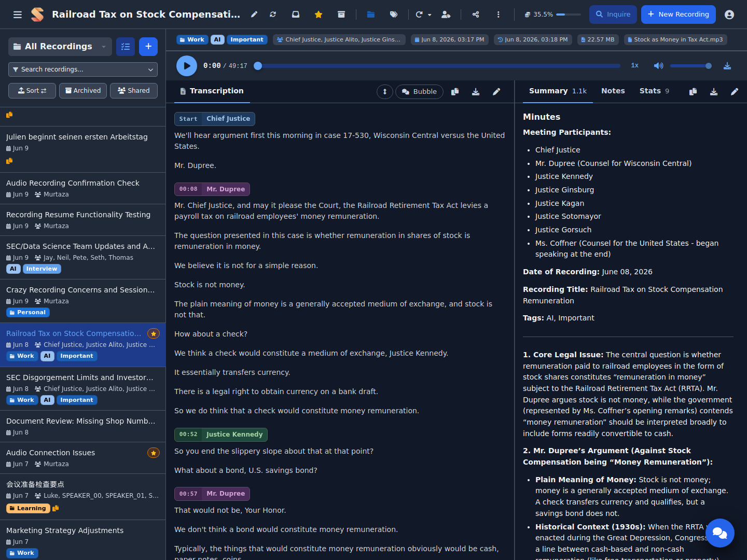Viewport: 747px width, 560px height.
Task: Click the Inquire button
Action: coord(613,15)
